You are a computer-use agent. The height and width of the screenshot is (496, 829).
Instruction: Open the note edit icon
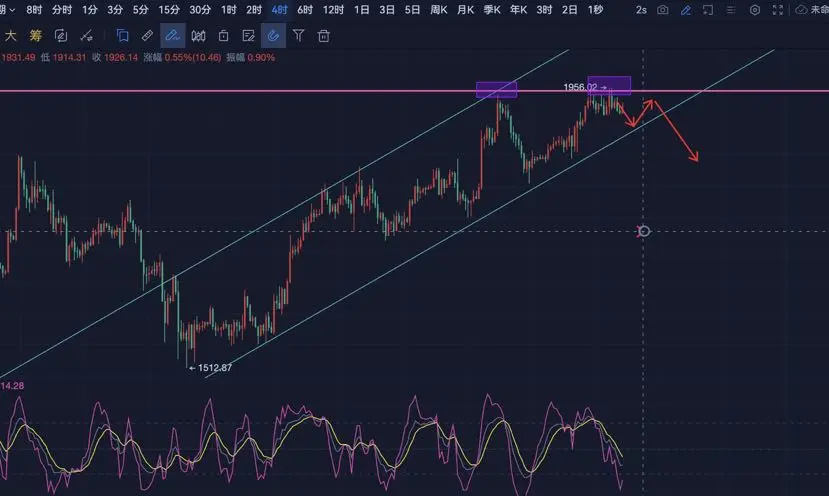pos(248,35)
